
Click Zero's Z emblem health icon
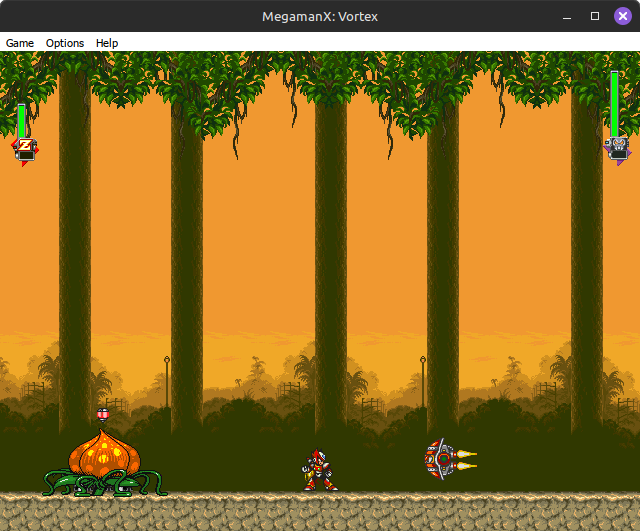25,151
